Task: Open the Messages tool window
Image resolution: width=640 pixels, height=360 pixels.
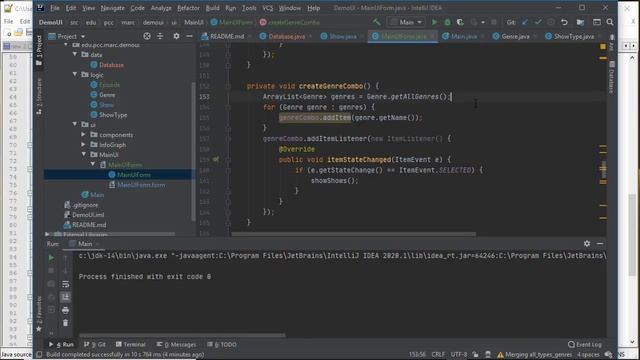Action: pyautogui.click(x=176, y=344)
